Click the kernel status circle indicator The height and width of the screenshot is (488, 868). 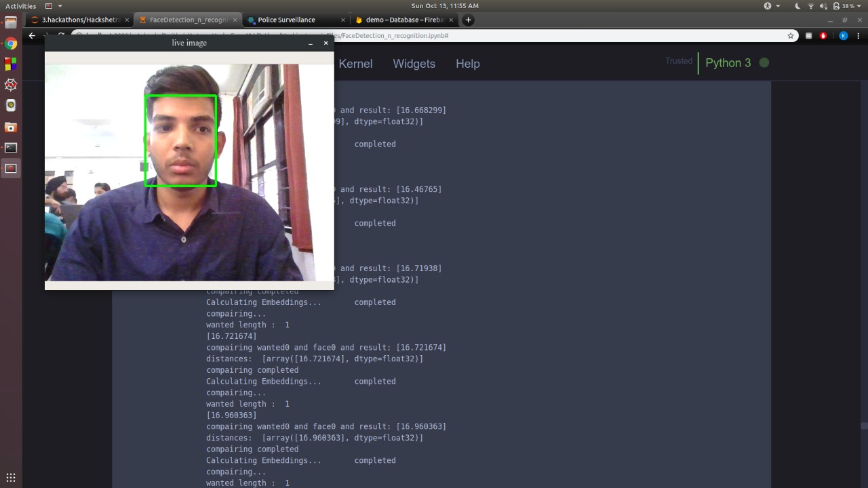pos(764,62)
